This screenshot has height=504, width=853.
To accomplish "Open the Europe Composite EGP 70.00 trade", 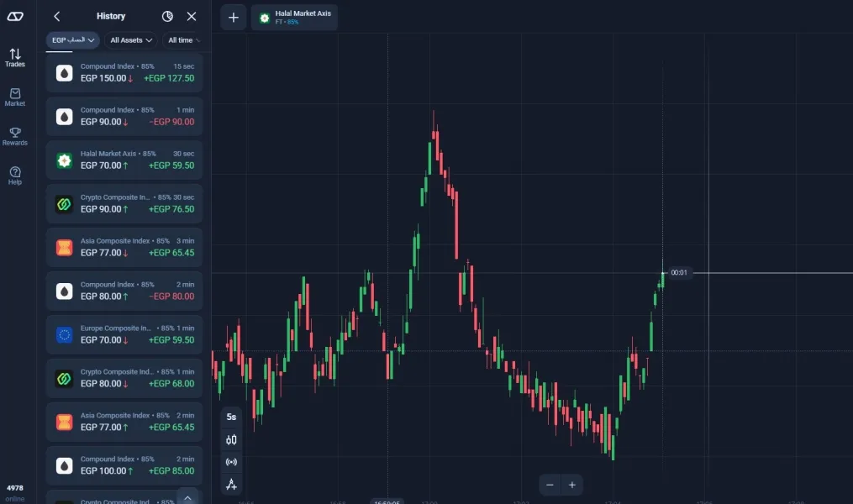I will click(124, 334).
